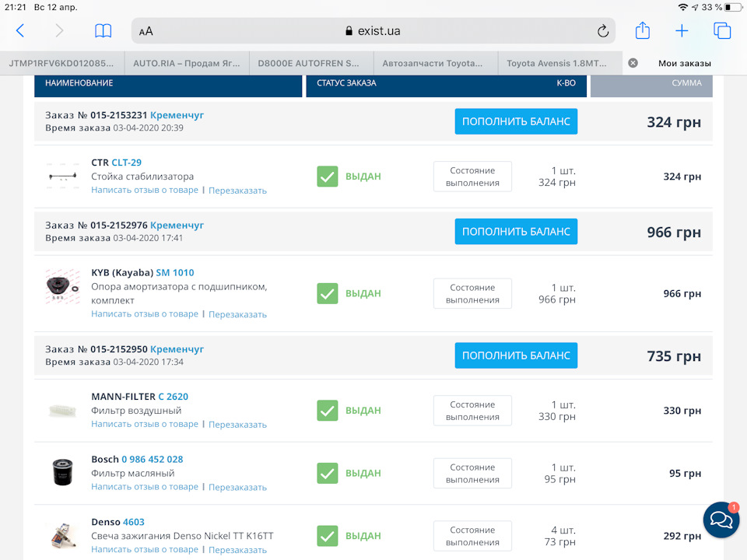
Task: Click the MANN-FILTER air filter thumbnail
Action: [x=62, y=410]
